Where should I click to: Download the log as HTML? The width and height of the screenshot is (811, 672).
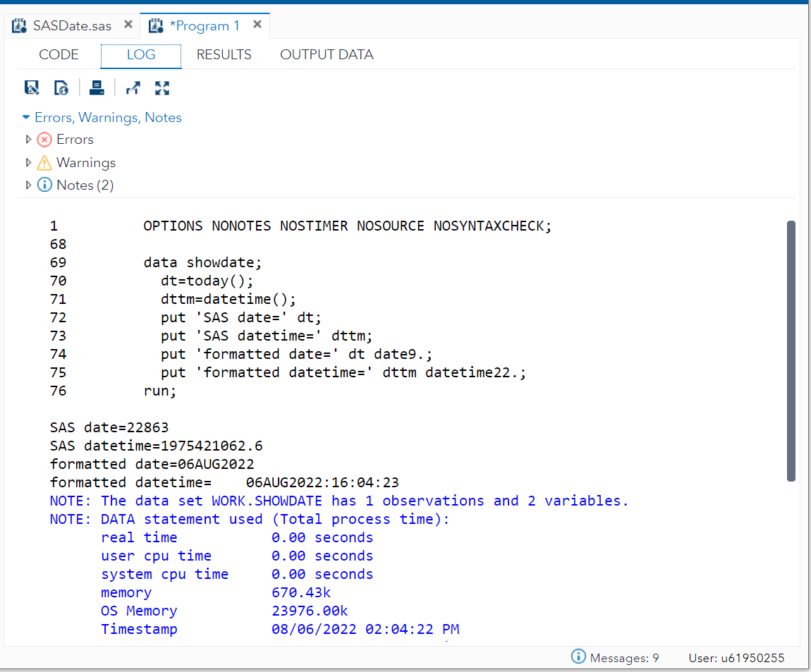(61, 87)
